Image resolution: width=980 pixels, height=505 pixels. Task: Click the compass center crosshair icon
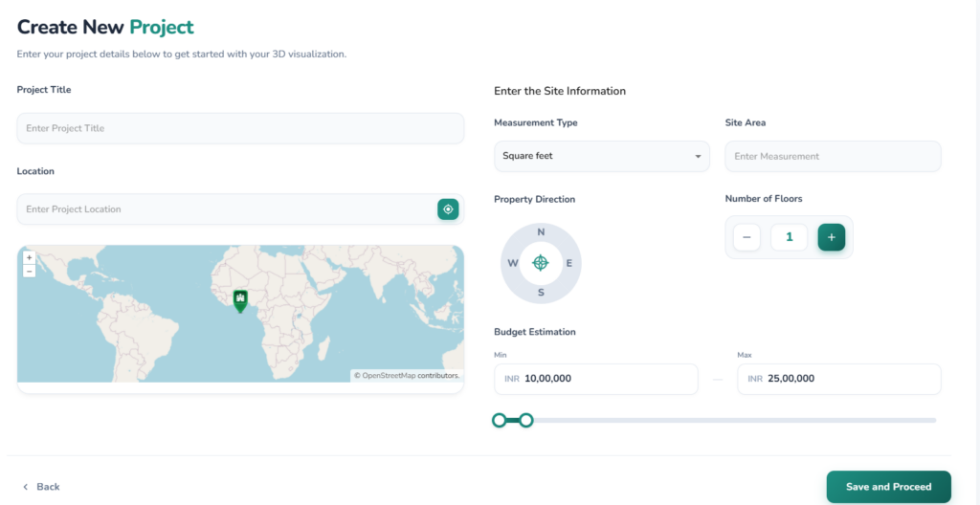point(541,263)
